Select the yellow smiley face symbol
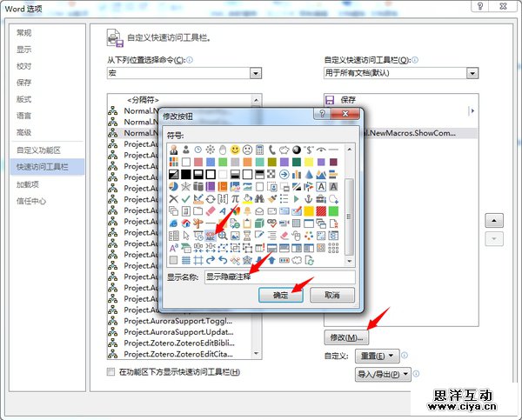The height and width of the screenshot is (420, 522). tap(235, 150)
